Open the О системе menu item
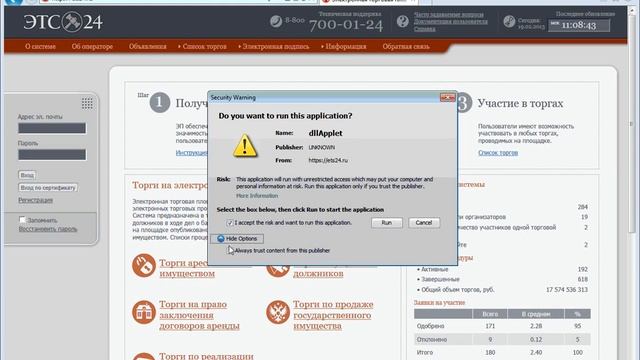Screen dimensions: 640x360 (40, 47)
